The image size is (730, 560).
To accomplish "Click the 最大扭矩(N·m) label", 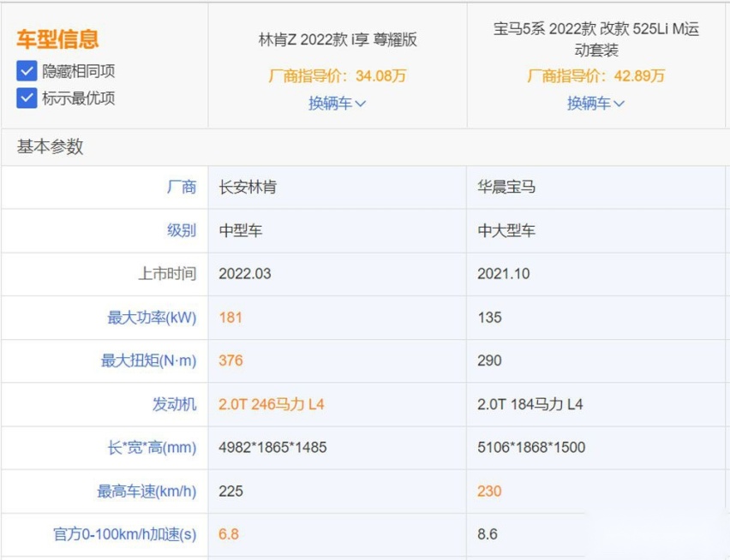I will [x=148, y=360].
